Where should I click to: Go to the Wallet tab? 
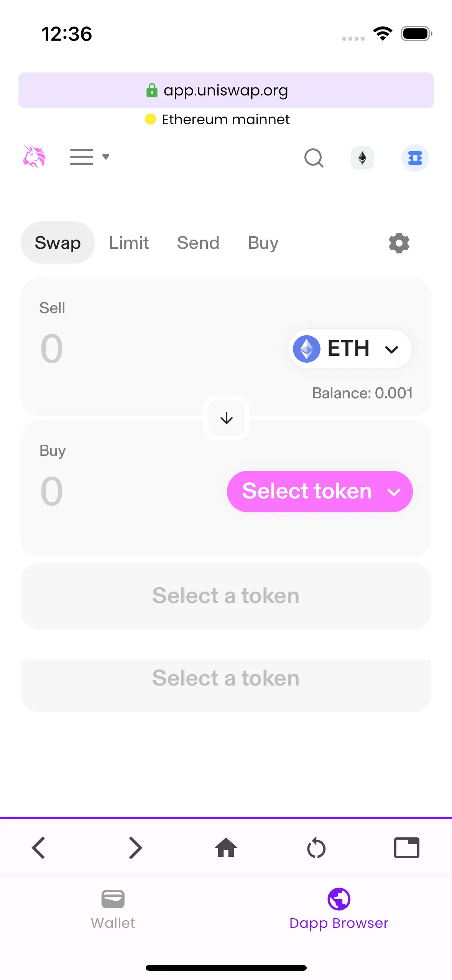[113, 908]
